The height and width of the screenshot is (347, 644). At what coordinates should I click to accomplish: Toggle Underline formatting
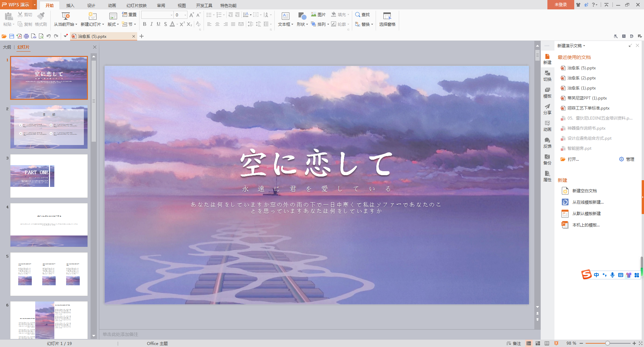(158, 24)
